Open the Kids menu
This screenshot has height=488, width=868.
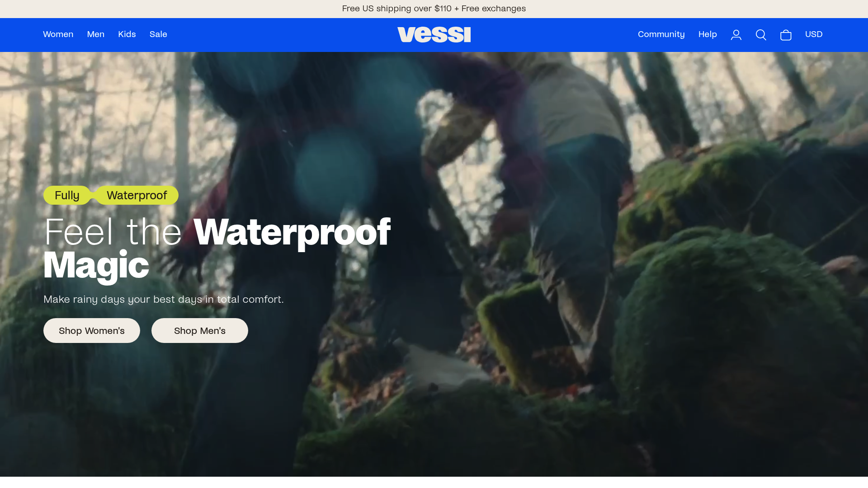(127, 34)
